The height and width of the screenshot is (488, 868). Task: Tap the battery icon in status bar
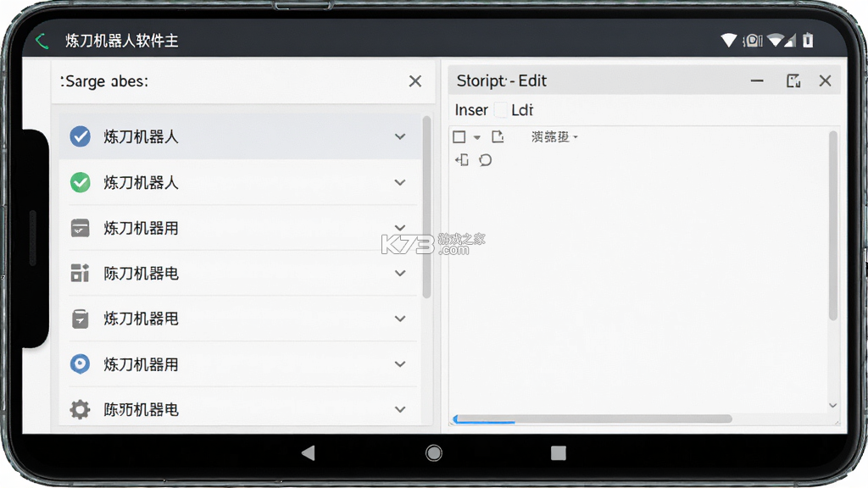point(808,40)
